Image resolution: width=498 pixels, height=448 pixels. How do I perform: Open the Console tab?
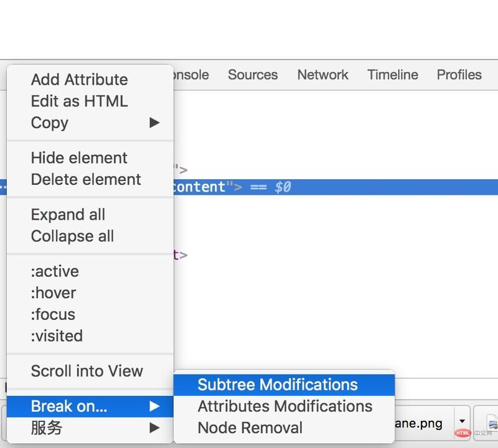pos(191,75)
